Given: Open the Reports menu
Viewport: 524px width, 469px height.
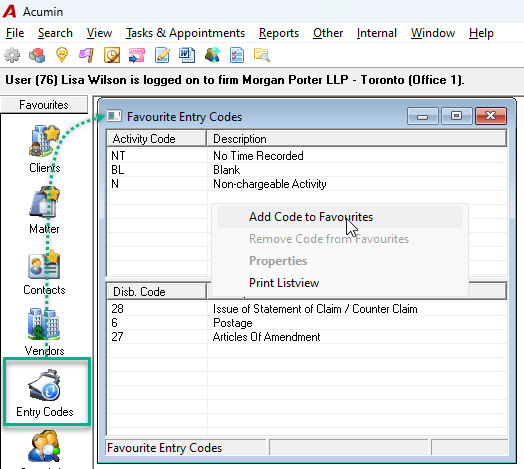Looking at the screenshot, I should point(279,33).
